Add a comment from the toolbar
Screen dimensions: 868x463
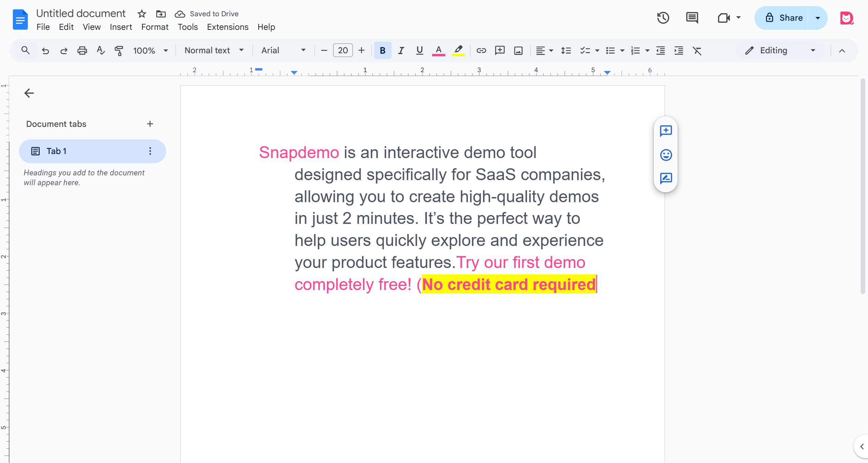tap(500, 51)
